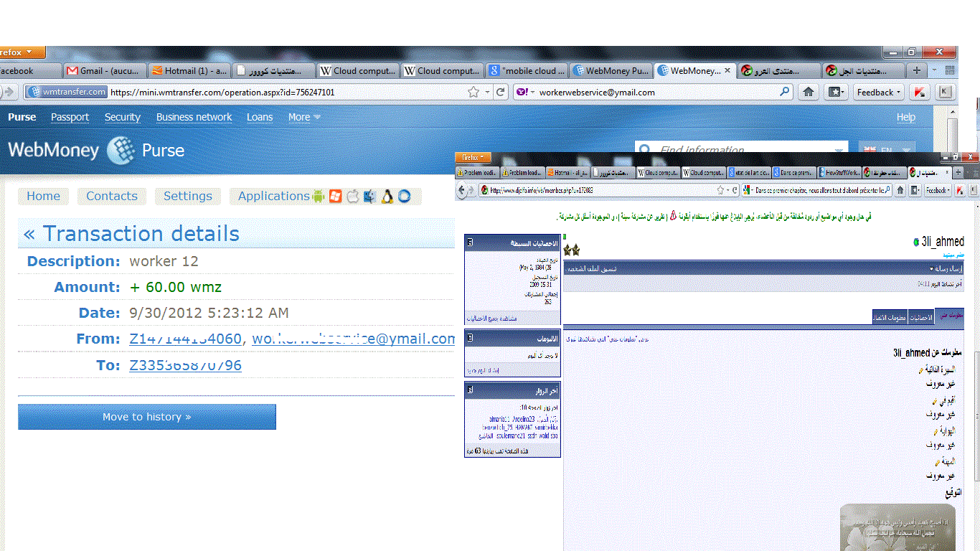Open the bookmarks menu button in main toolbar
This screenshot has height=551, width=980.
835,92
